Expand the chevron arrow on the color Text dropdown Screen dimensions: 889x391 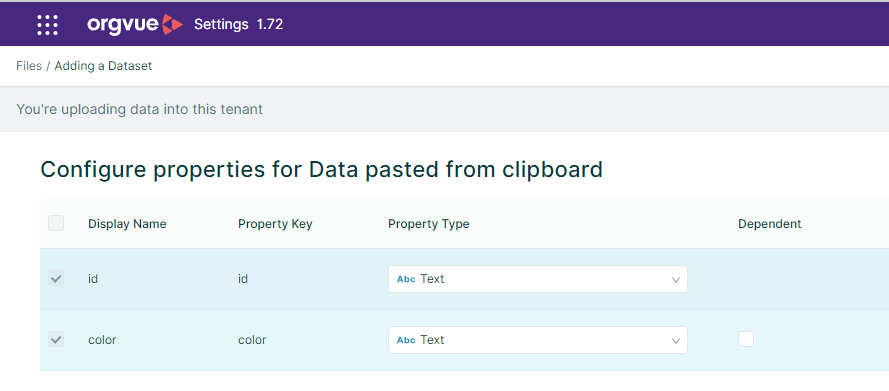coord(675,341)
